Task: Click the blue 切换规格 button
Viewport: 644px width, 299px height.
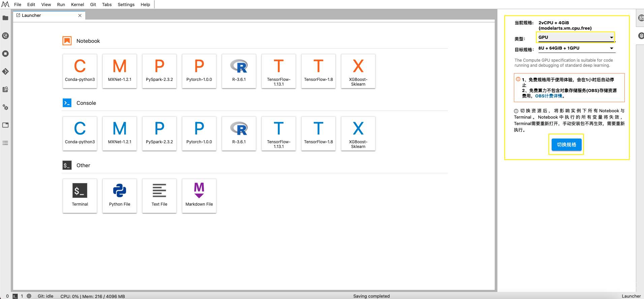Action: pyautogui.click(x=566, y=145)
